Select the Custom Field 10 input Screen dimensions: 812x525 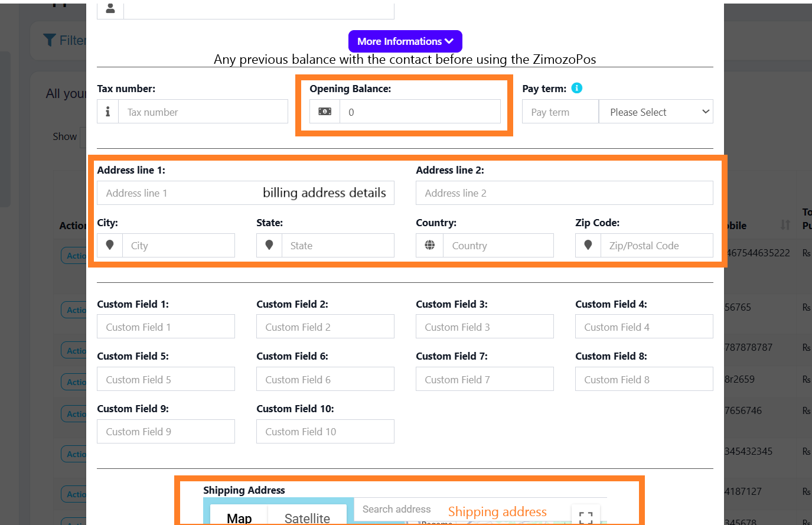325,432
